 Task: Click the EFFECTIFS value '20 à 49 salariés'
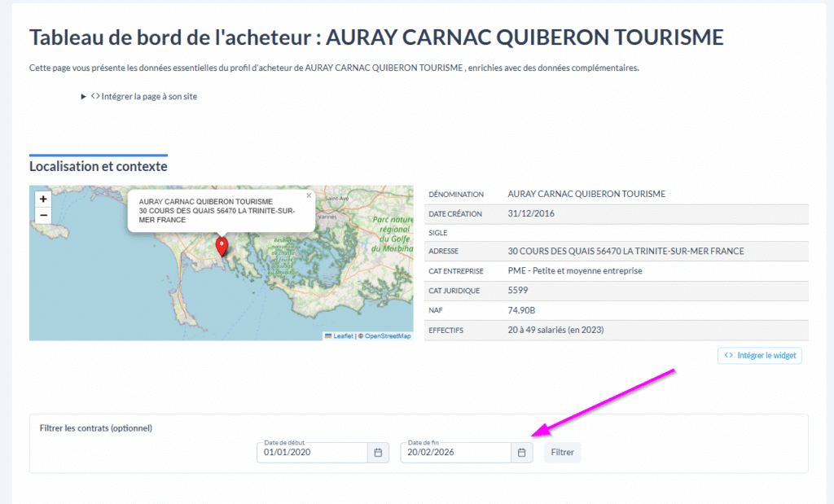(555, 330)
